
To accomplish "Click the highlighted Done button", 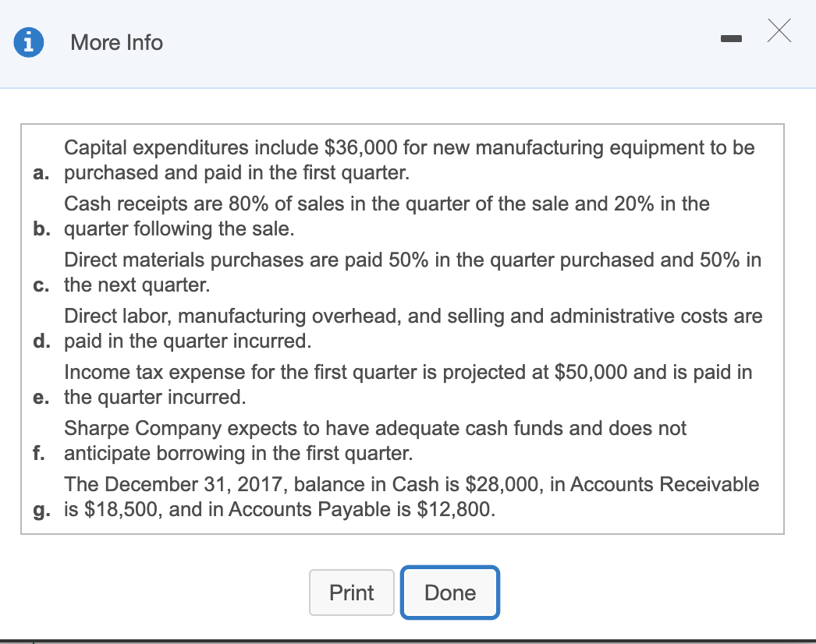I will point(449,593).
